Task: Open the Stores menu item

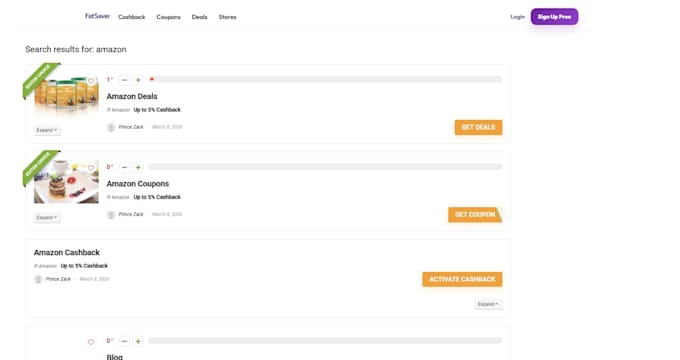Action: pos(227,17)
